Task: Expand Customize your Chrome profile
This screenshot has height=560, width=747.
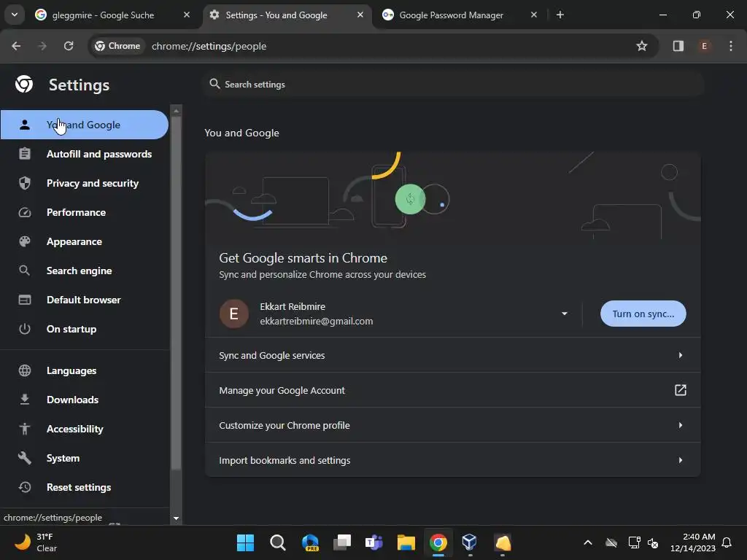Action: pyautogui.click(x=452, y=425)
